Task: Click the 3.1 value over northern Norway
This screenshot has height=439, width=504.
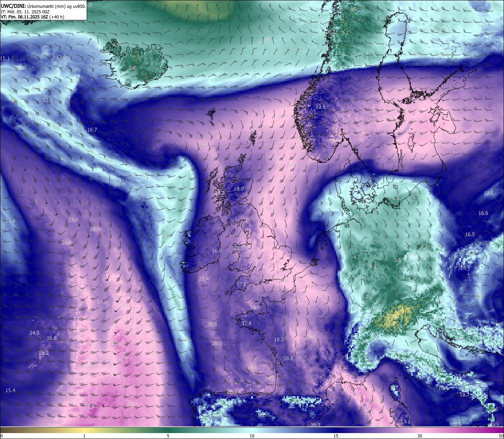Action: (345, 33)
